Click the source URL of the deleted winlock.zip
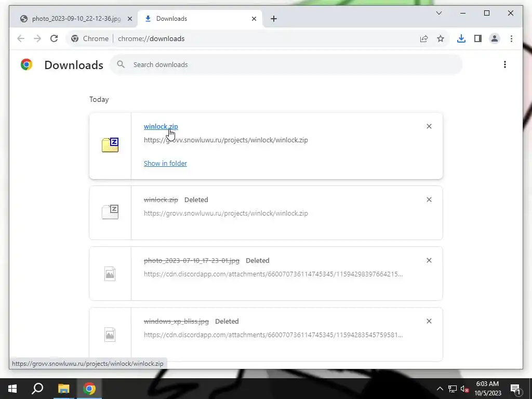 (225, 213)
